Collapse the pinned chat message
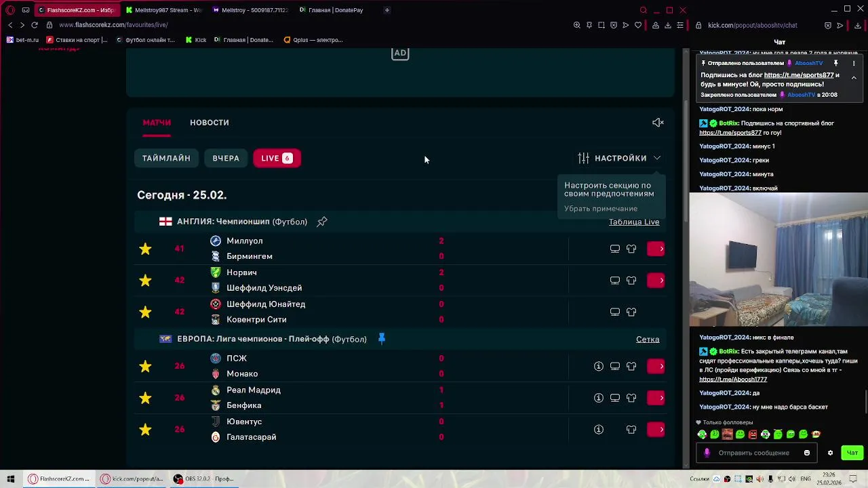Viewport: 868px width, 488px height. tap(854, 78)
